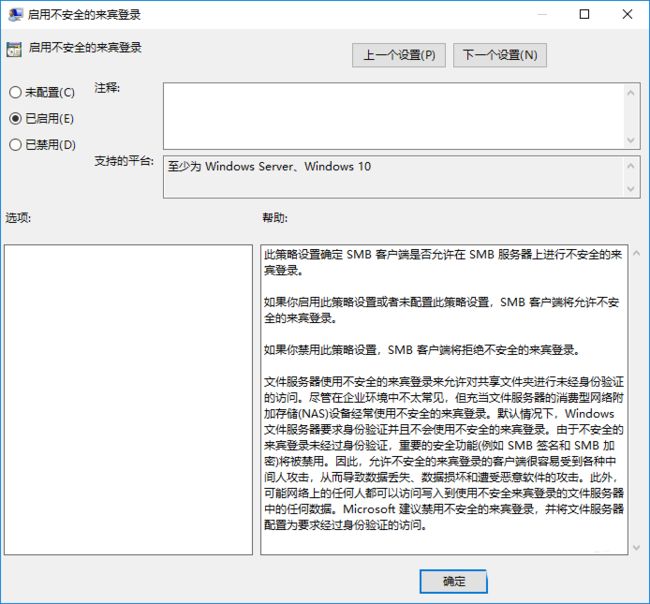Maximize the policy dialog window
Viewport: 650px width, 604px height.
[x=584, y=15]
